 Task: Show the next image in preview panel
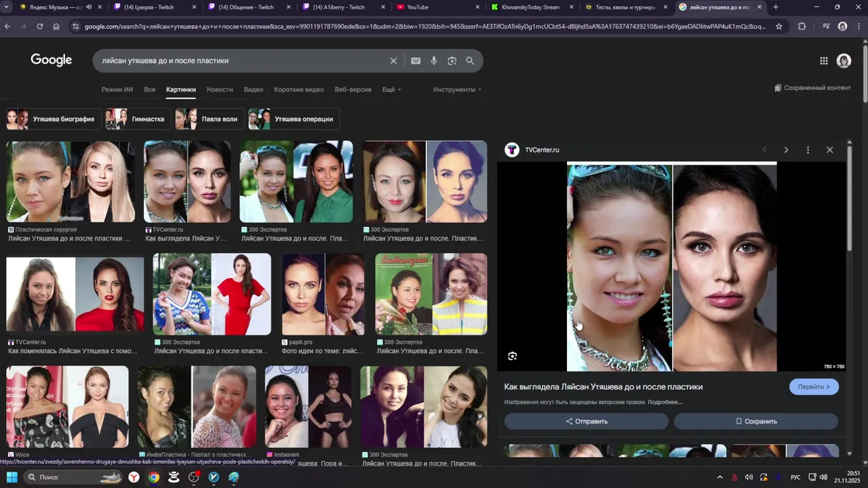786,150
